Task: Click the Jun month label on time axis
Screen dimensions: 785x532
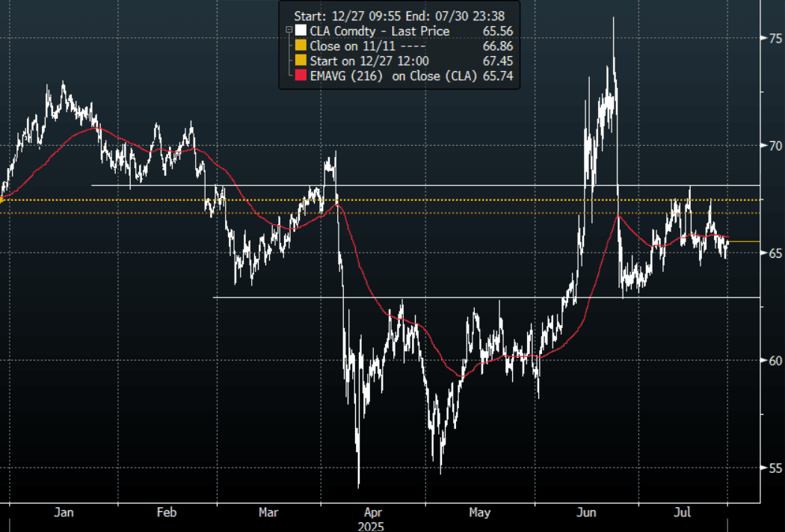Action: [x=586, y=513]
